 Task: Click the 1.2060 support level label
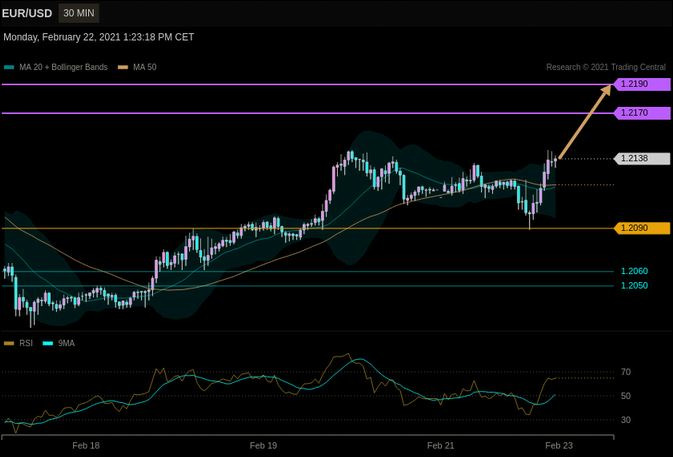(634, 271)
